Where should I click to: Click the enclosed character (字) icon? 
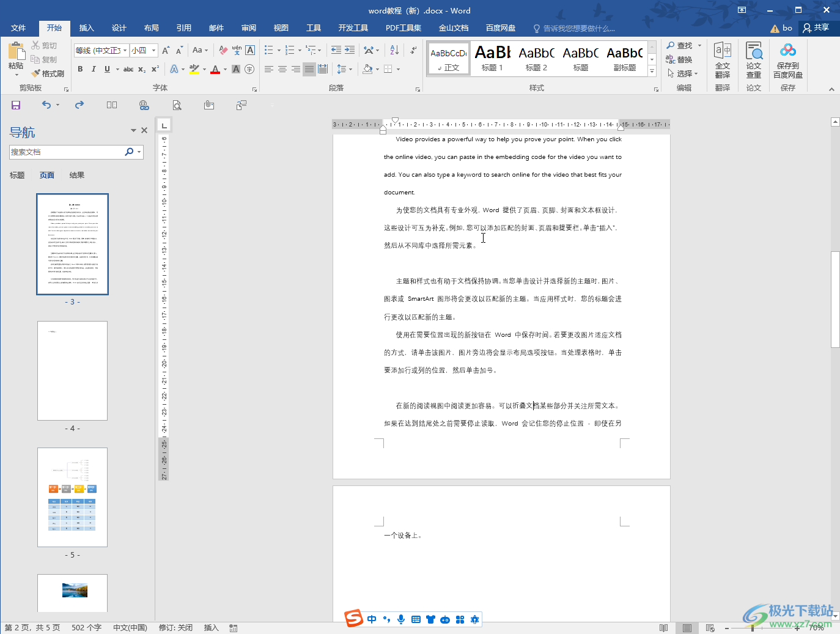click(x=249, y=69)
